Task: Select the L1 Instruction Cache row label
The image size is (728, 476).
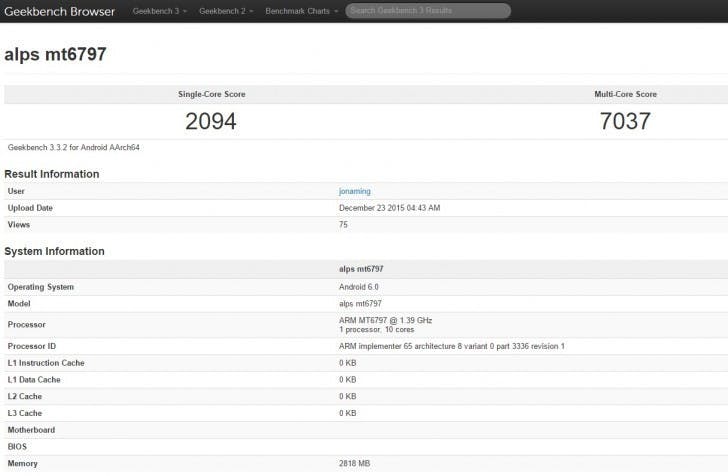Action: click(x=46, y=363)
